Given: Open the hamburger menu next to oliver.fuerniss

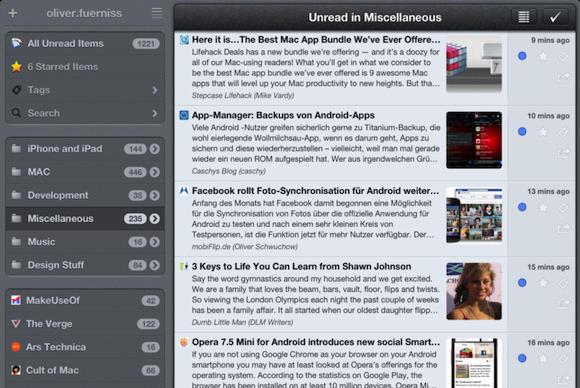Looking at the screenshot, I should coord(157,13).
